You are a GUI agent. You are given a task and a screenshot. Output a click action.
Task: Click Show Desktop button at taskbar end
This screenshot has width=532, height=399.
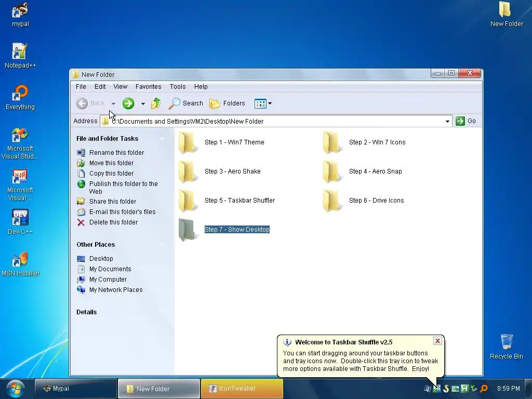[x=529, y=389]
